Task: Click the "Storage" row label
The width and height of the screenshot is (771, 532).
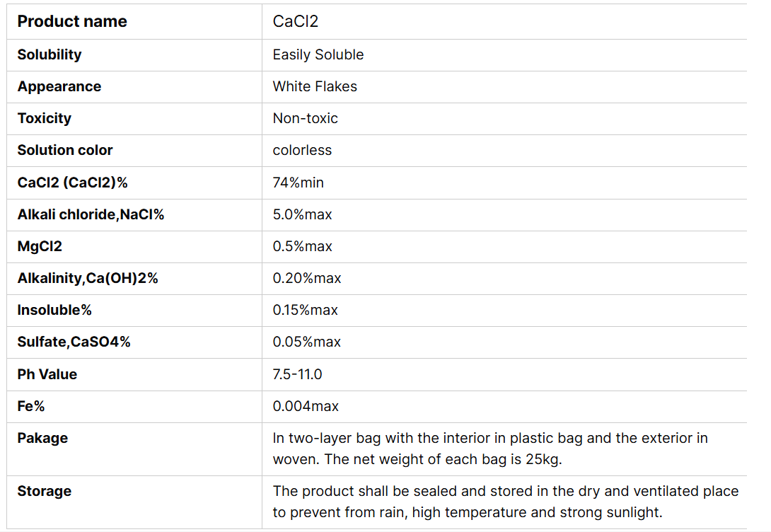Action: click(x=45, y=491)
